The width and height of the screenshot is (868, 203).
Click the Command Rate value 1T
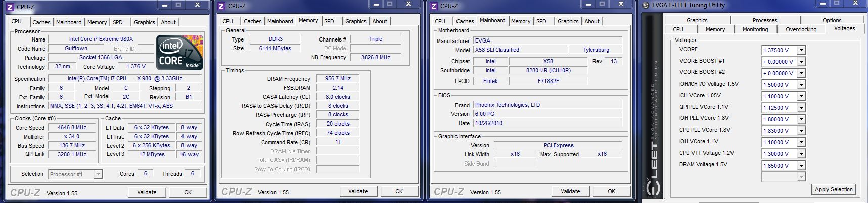coord(338,142)
